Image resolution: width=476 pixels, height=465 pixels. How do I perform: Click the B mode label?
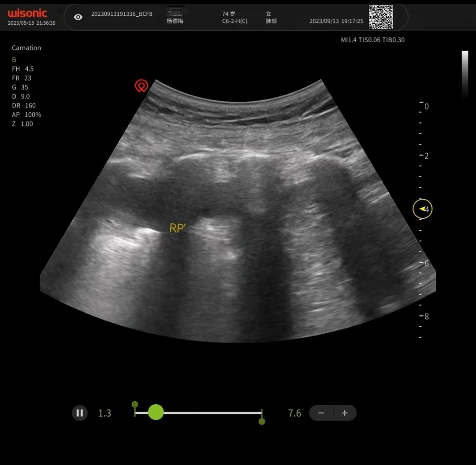click(14, 60)
